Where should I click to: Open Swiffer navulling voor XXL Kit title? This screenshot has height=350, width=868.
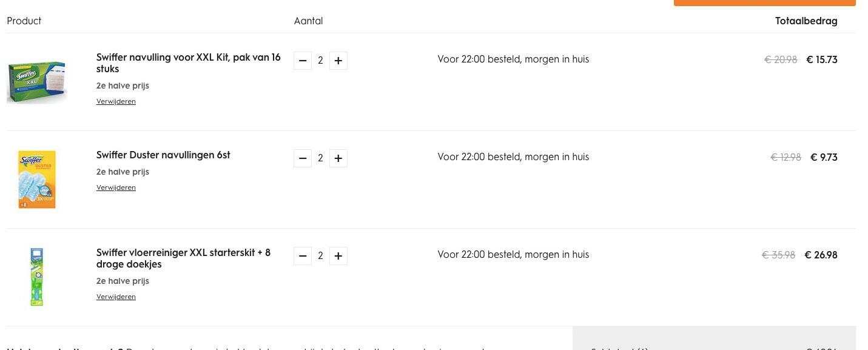pos(189,63)
